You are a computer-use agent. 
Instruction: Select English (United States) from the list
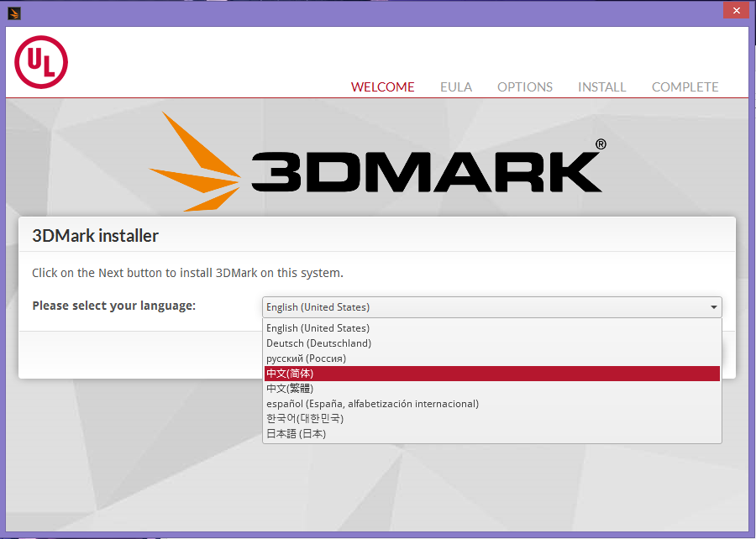pos(318,328)
